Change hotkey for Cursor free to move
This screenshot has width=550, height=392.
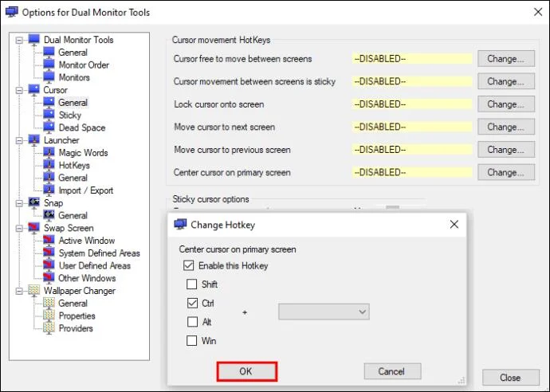506,58
